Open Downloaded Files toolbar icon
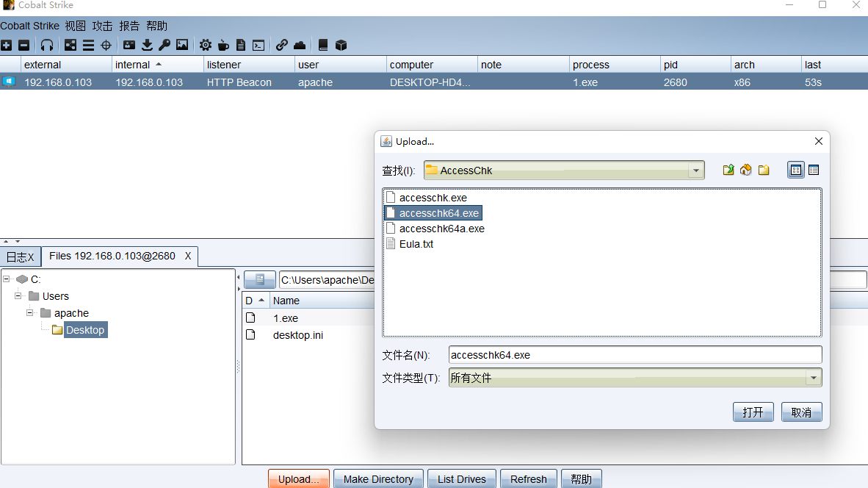The height and width of the screenshot is (488, 868). coord(148,46)
